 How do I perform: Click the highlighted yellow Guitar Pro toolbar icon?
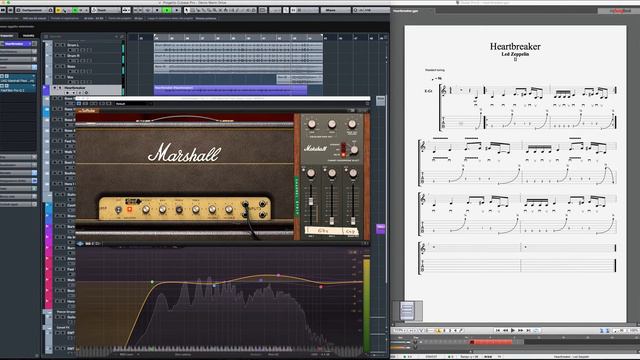pyautogui.click(x=440, y=331)
